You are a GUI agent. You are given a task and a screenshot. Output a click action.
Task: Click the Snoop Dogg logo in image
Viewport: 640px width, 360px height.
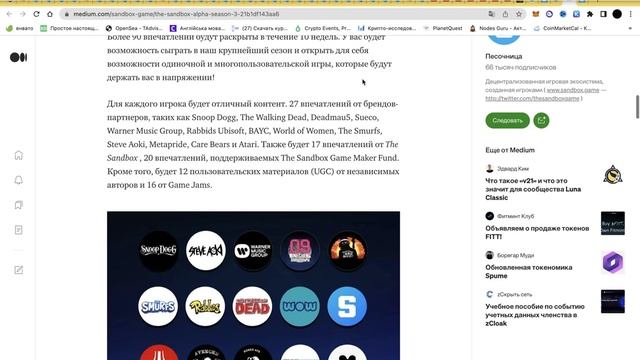coord(158,250)
